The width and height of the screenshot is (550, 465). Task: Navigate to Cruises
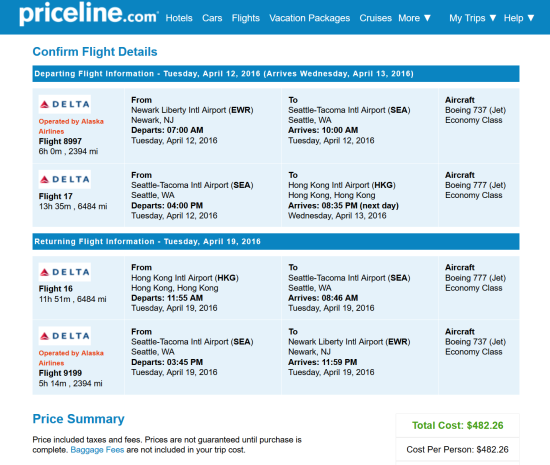(x=375, y=18)
